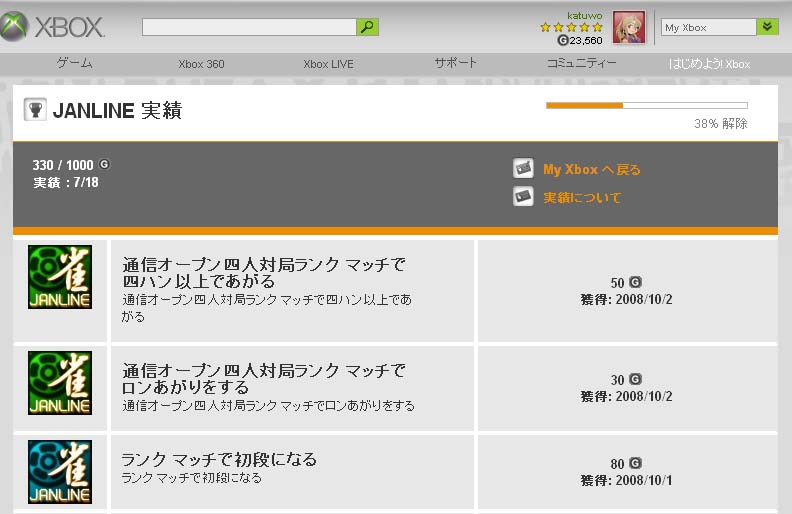This screenshot has width=792, height=514.
Task: Click the 四ハン以上であがる achievement title
Action: click(263, 273)
